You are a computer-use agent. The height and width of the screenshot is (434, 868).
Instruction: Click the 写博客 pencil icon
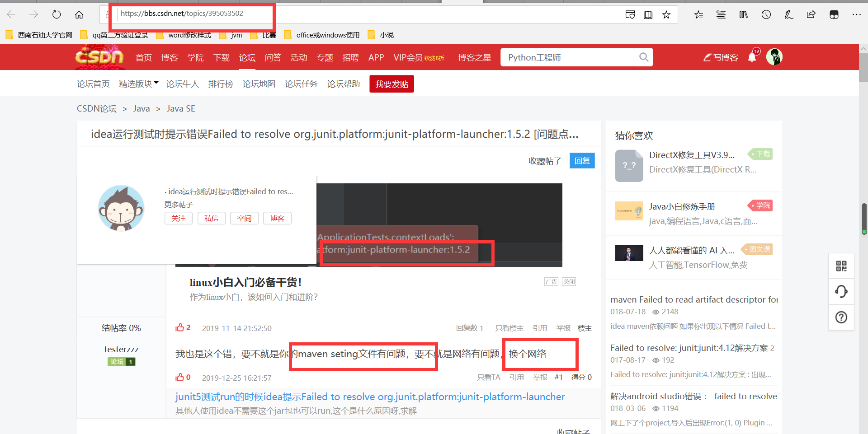point(708,57)
